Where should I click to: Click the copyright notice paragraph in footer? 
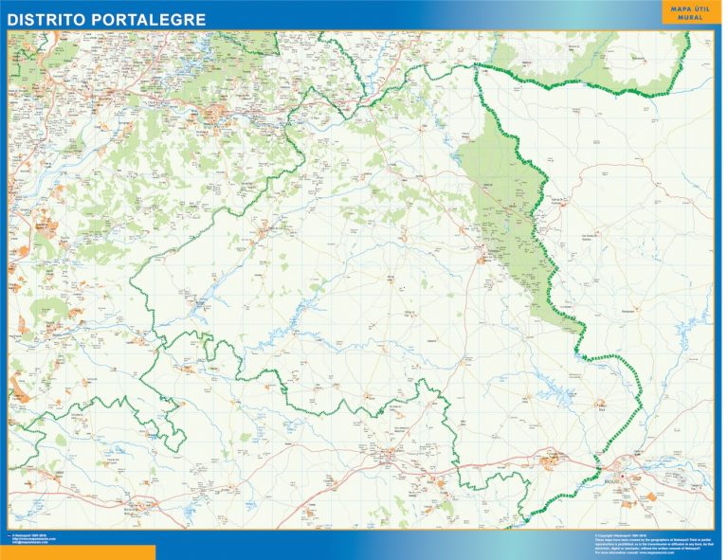[652, 544]
